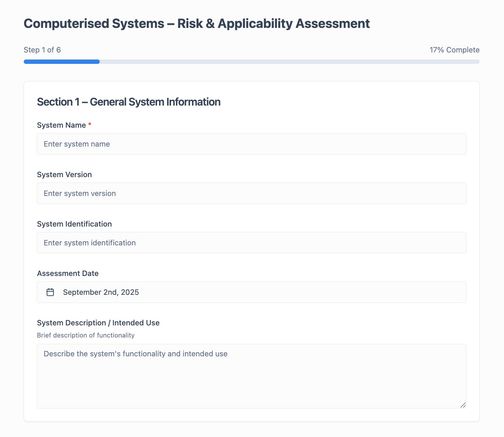504x437 pixels.
Task: Click the '17% Complete' label
Action: (454, 50)
